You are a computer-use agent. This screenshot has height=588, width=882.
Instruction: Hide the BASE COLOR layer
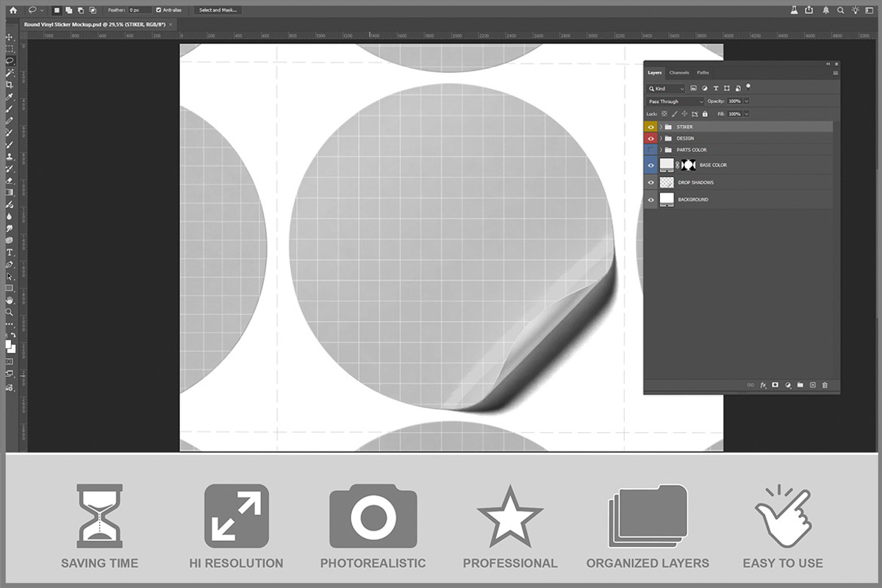[650, 165]
